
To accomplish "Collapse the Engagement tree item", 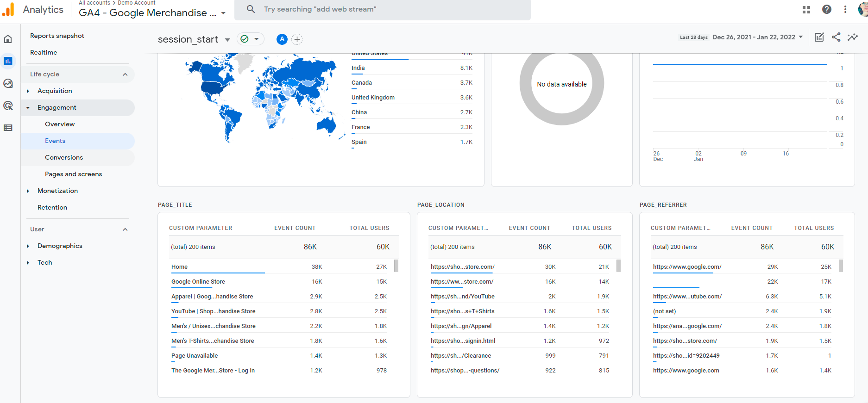I will coord(28,108).
